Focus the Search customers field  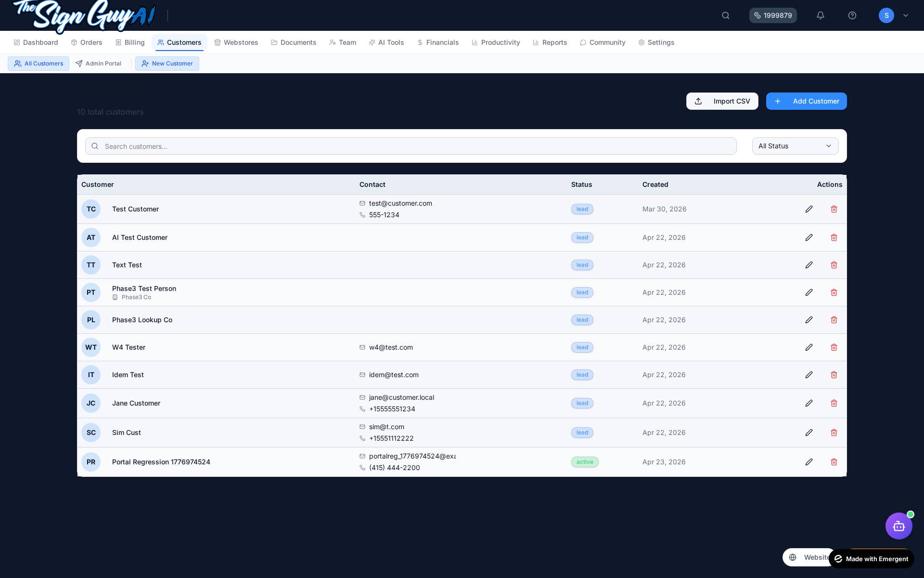pos(411,146)
